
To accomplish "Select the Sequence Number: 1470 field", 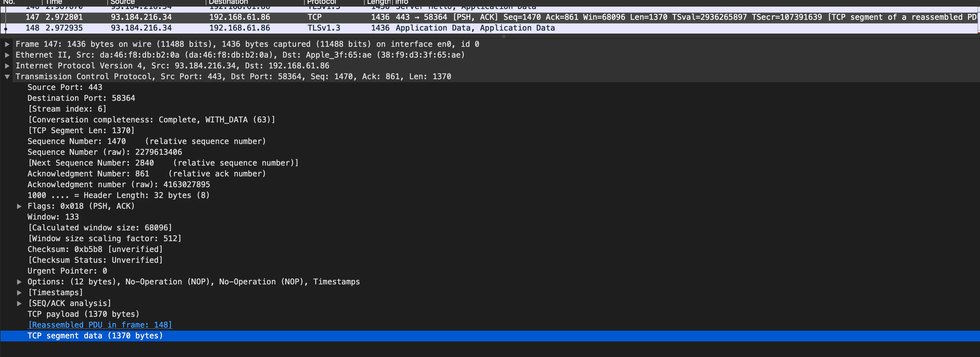I will (146, 141).
